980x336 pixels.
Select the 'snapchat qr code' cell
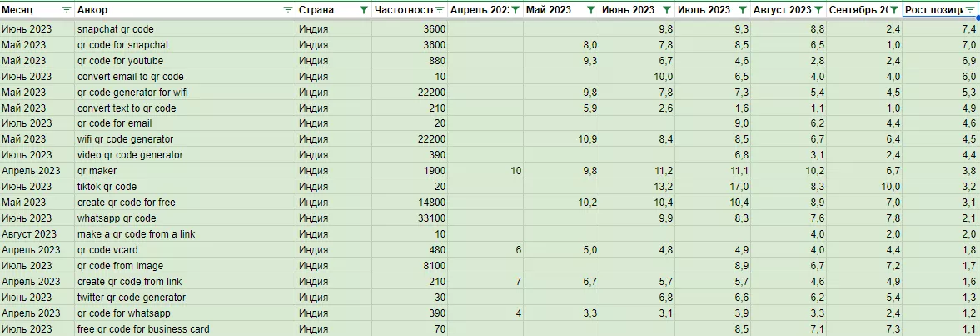[x=185, y=29]
